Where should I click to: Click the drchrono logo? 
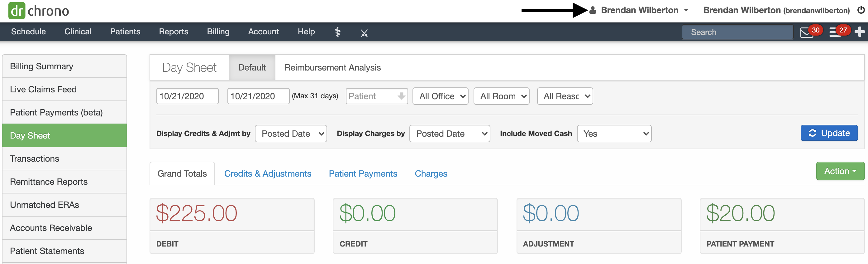pos(39,11)
